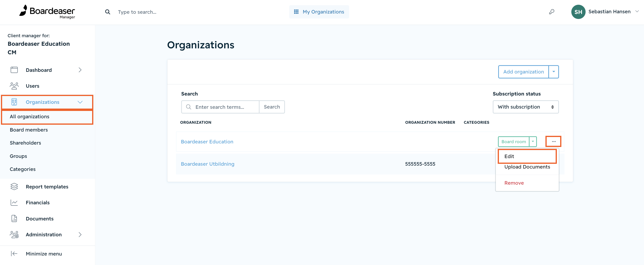Screen dimensions: 644x265
Task: Click Minimize menu label
Action: coord(44,254)
